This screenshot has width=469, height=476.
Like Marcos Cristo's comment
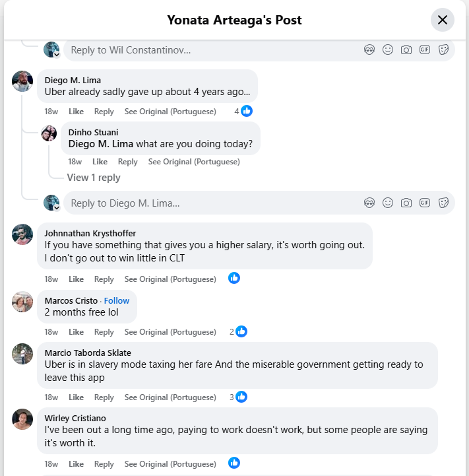click(x=76, y=332)
